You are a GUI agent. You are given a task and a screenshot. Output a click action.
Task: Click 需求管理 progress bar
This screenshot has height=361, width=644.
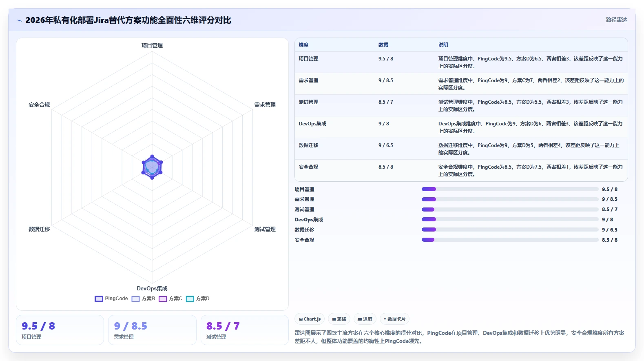pos(510,199)
